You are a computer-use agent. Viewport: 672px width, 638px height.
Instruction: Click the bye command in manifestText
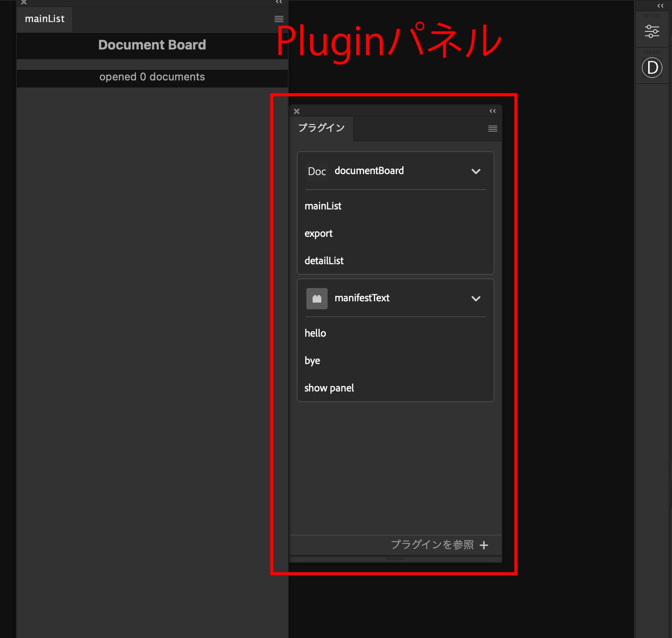(x=312, y=361)
